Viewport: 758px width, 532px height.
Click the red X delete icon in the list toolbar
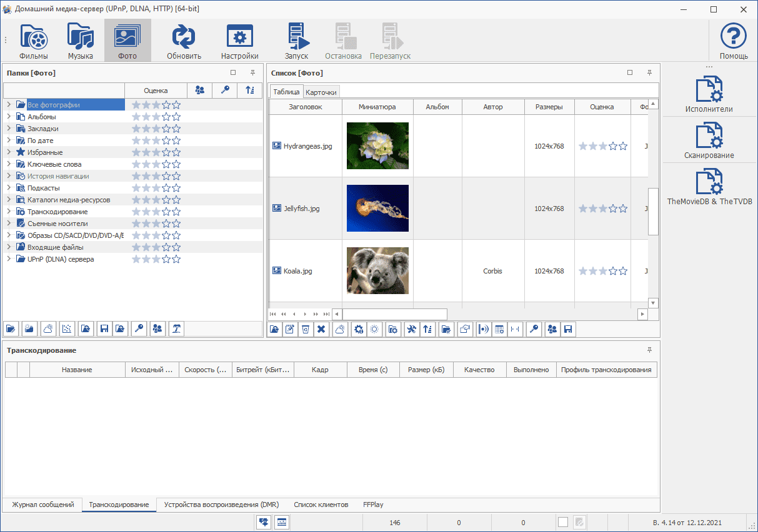(321, 330)
